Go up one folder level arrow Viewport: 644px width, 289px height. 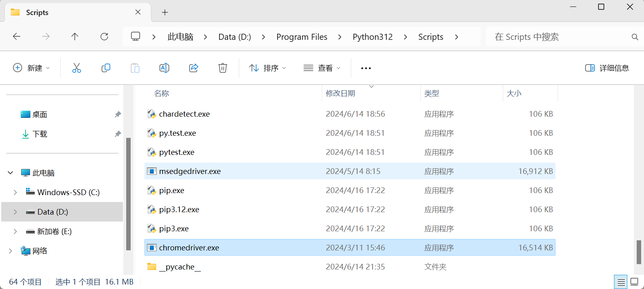coord(75,37)
